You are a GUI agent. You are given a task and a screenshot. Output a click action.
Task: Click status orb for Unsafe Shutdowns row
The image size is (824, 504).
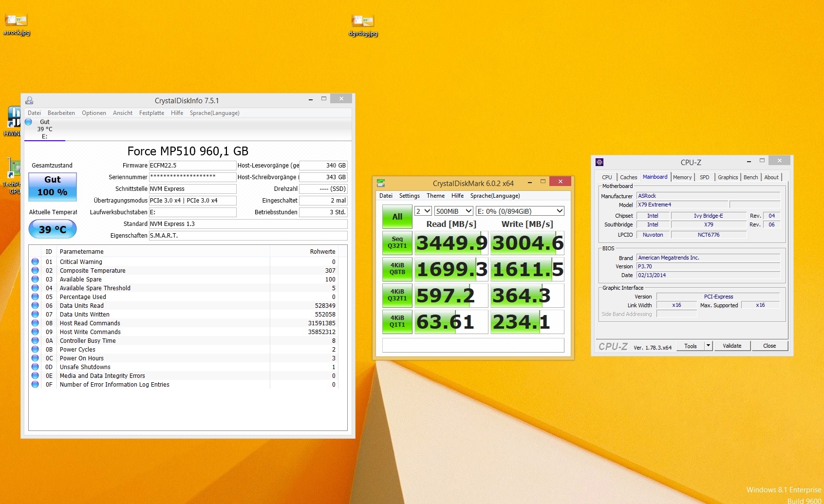35,367
